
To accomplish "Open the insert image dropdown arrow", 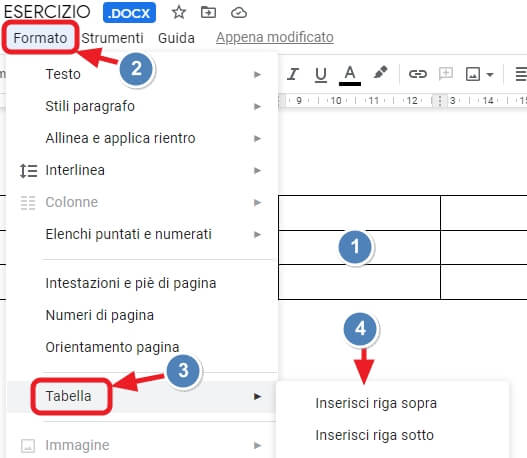I will [490, 75].
